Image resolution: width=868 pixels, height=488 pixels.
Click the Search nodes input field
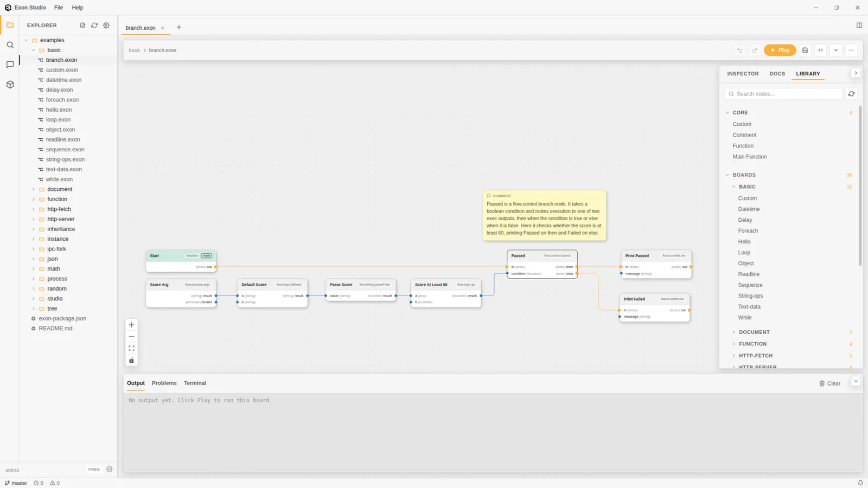(783, 94)
